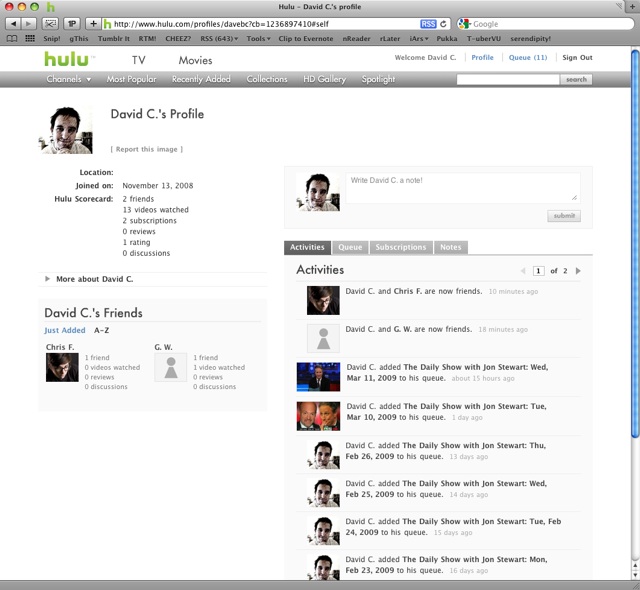Go to the previous Activities page arrow
The image size is (640, 590).
coord(523,271)
